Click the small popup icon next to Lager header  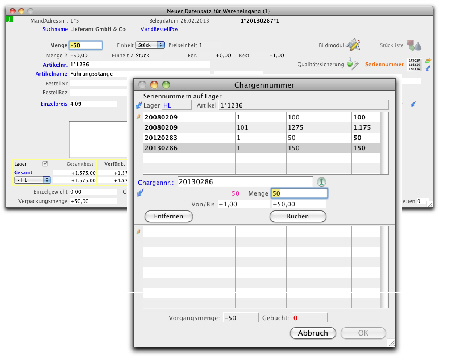tap(45, 164)
